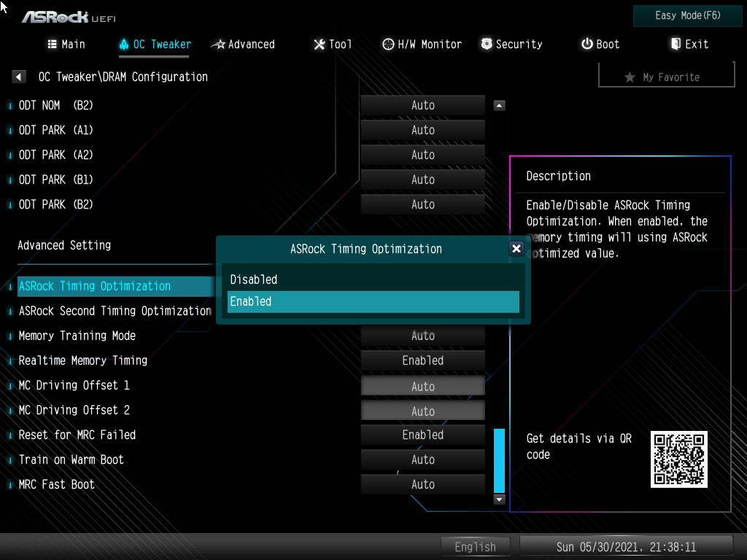Select MC Driving Offset 1 label
This screenshot has width=747, height=560.
coord(74,385)
